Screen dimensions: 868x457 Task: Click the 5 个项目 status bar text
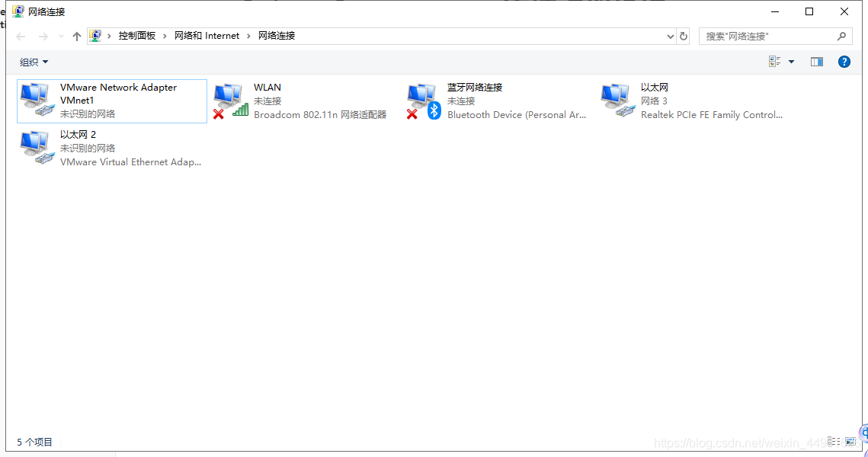(34, 442)
